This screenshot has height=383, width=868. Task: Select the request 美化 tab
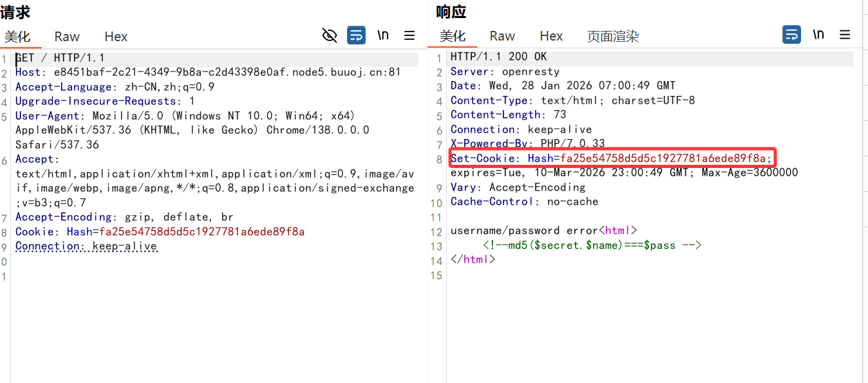(x=17, y=37)
